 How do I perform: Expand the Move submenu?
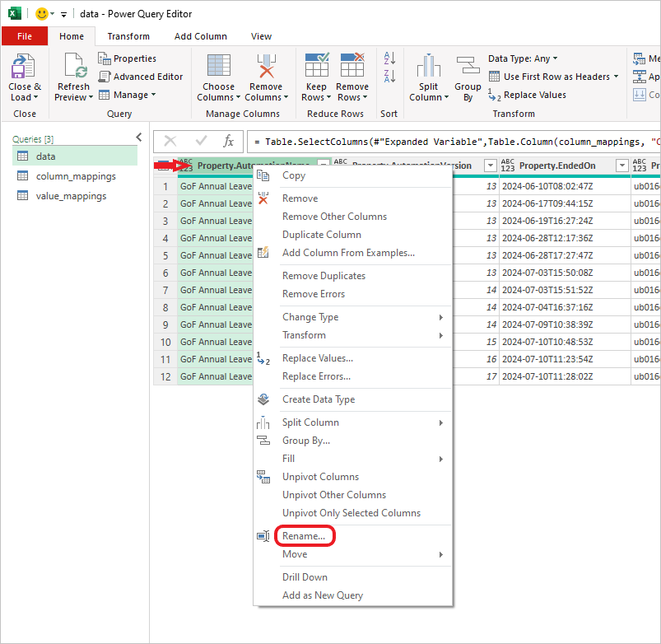(x=440, y=554)
